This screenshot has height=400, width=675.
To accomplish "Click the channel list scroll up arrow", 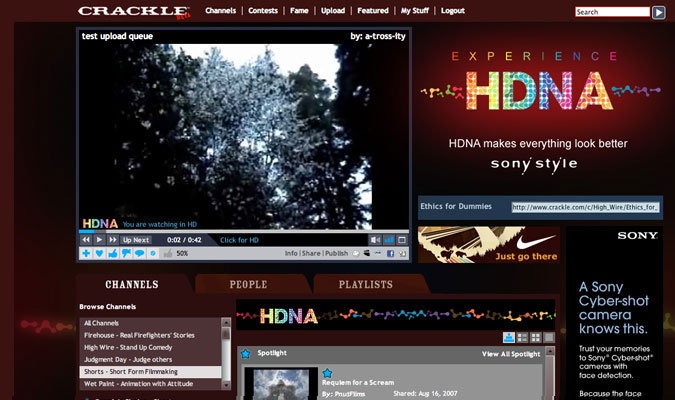I will pyautogui.click(x=226, y=322).
